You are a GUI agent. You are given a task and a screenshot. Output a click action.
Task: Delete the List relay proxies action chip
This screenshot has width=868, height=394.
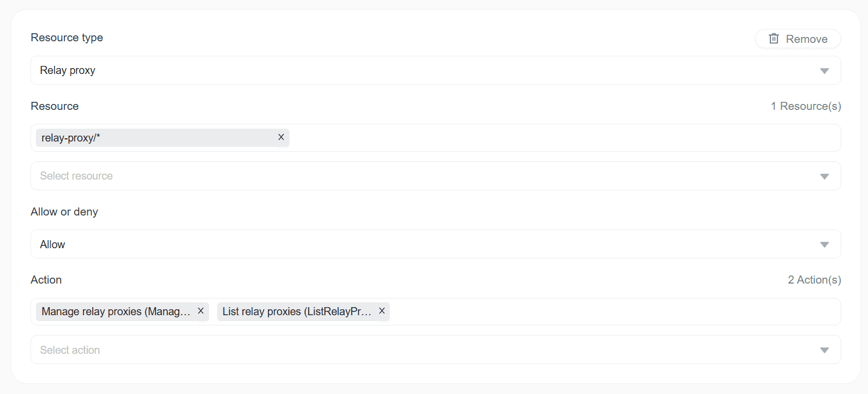[x=382, y=311]
